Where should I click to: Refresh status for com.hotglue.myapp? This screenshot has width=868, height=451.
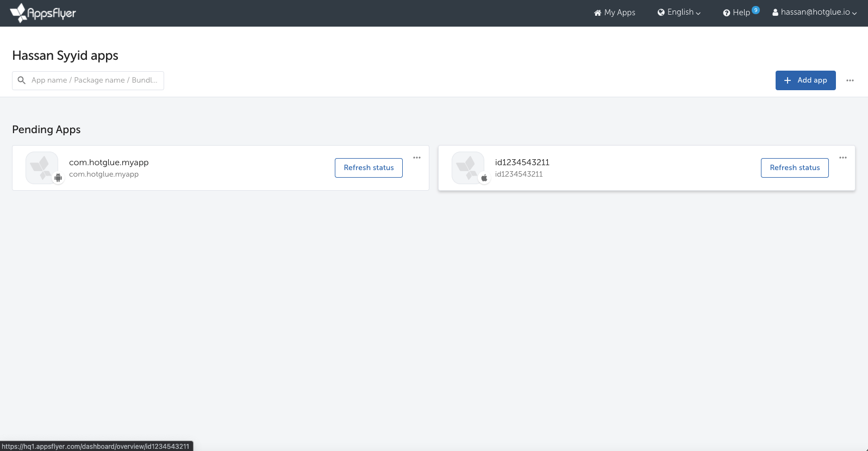369,168
